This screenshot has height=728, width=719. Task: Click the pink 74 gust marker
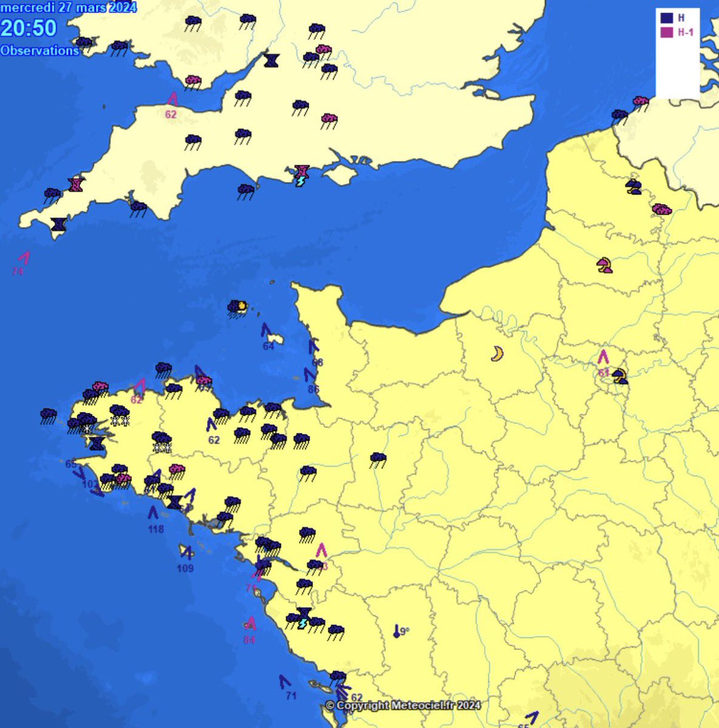tap(21, 264)
